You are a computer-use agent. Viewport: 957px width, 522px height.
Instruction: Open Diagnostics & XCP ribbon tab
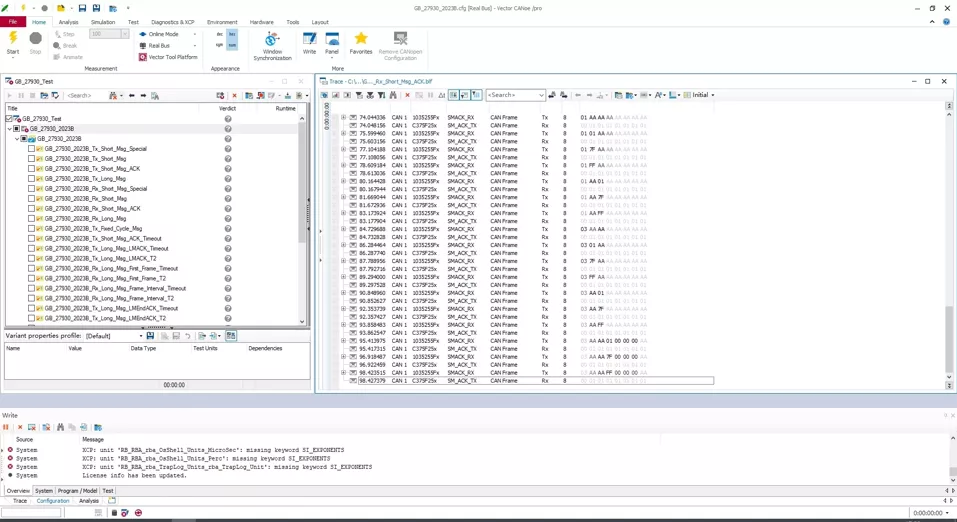click(173, 22)
